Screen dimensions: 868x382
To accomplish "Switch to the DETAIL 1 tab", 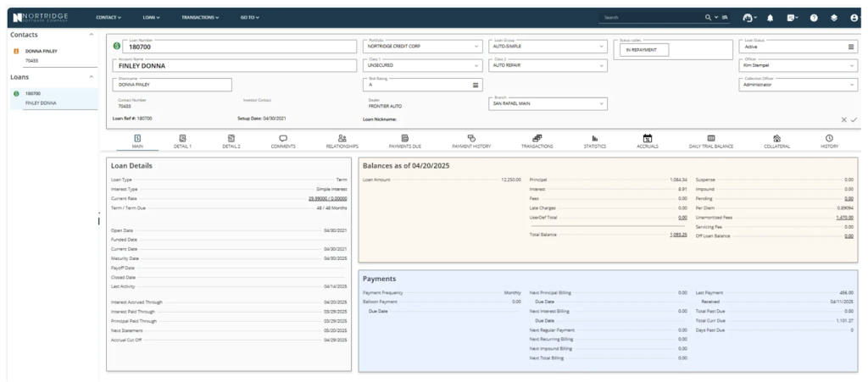I will click(x=183, y=141).
